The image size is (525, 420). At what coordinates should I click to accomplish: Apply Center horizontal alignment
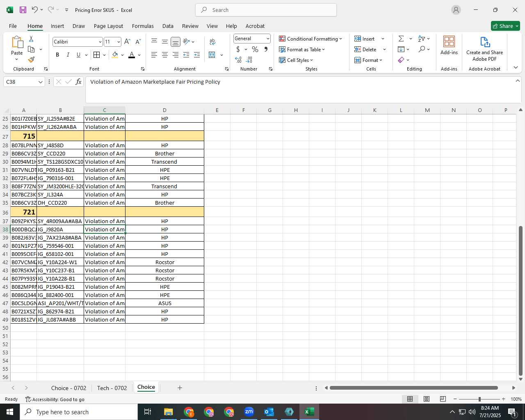click(164, 55)
